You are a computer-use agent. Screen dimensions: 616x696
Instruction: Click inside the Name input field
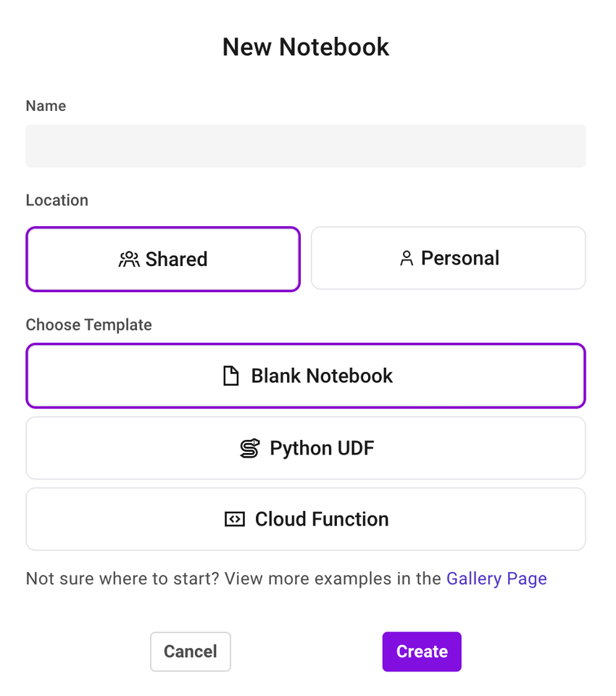(x=305, y=145)
